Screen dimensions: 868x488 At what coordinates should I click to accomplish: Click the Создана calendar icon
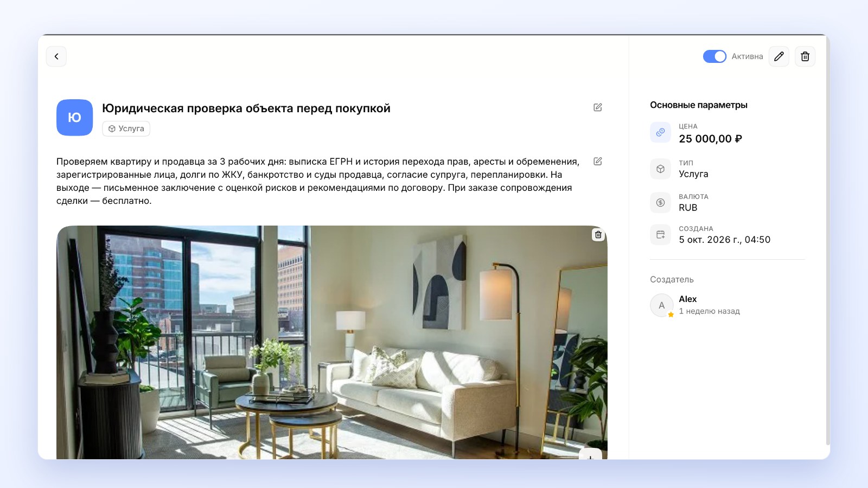tap(660, 235)
